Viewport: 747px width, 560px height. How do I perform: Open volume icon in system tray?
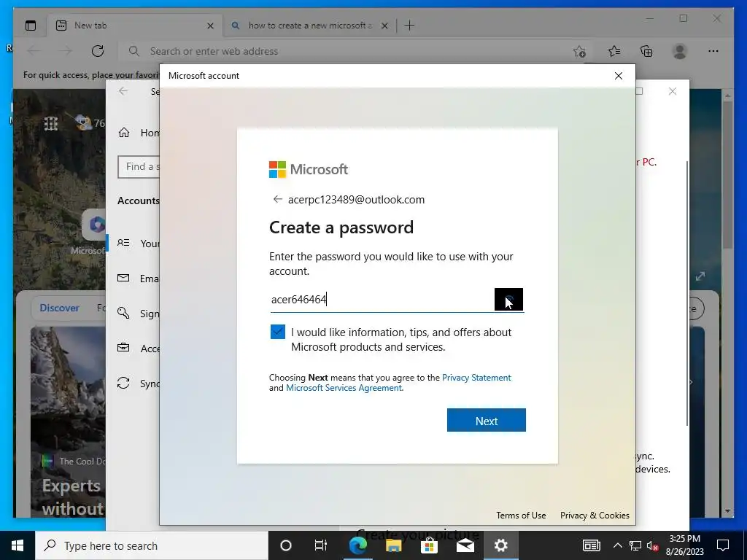coord(653,545)
